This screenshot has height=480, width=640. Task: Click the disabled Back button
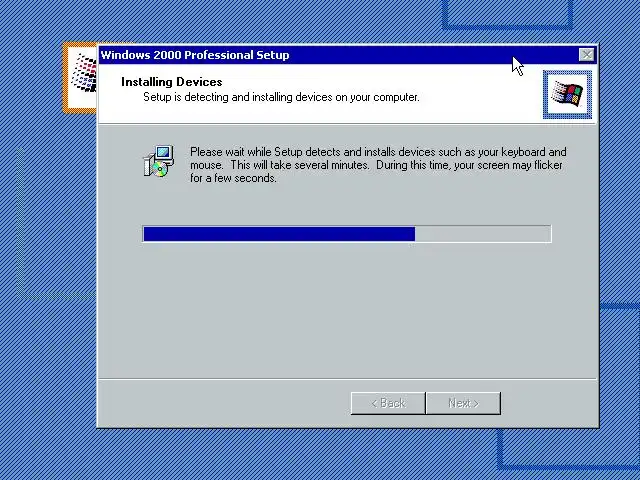(388, 403)
